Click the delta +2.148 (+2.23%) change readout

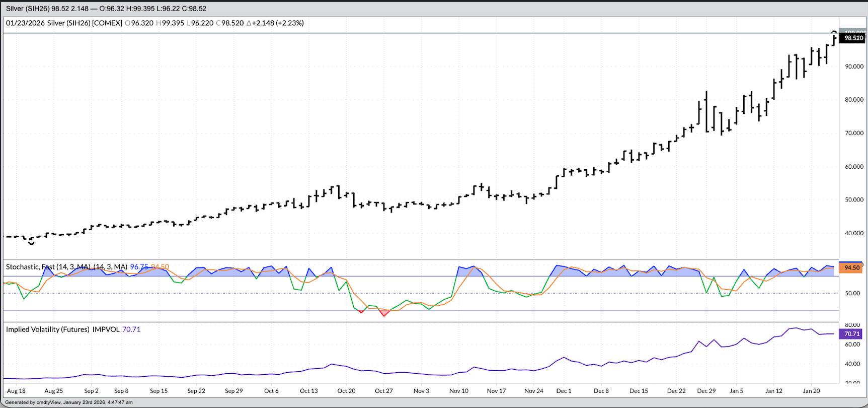tap(275, 23)
